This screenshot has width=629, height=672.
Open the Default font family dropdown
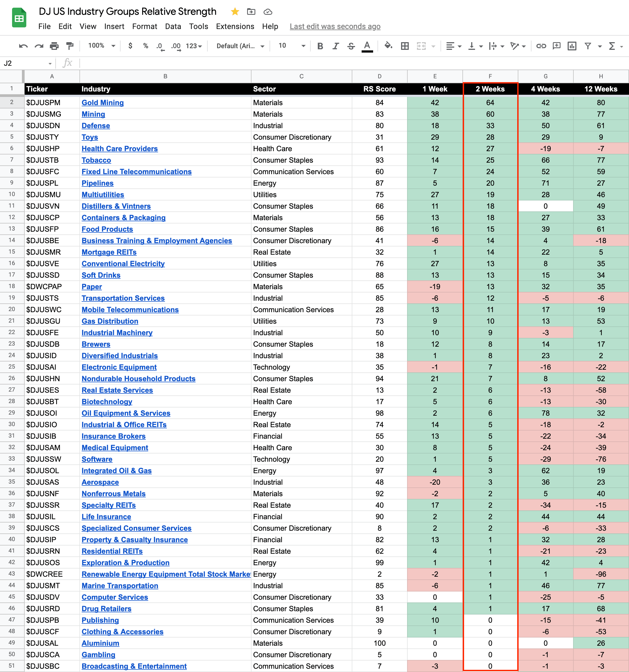pyautogui.click(x=240, y=46)
